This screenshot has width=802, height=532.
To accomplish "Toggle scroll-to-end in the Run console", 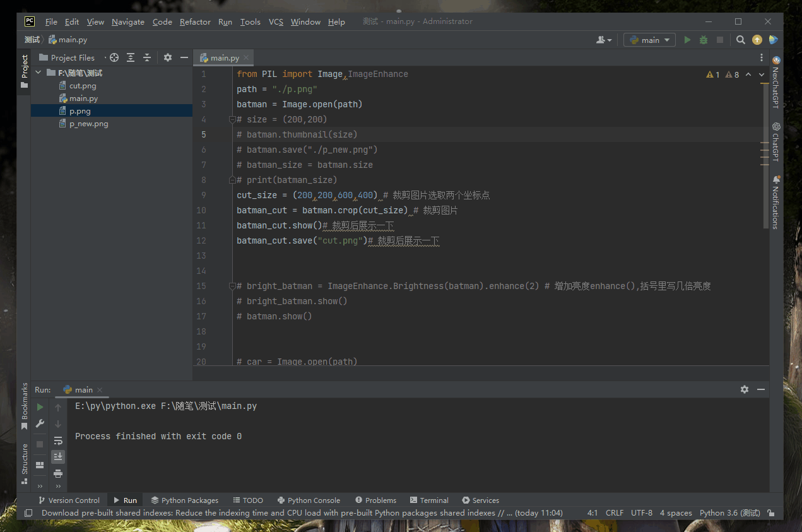I will (57, 456).
